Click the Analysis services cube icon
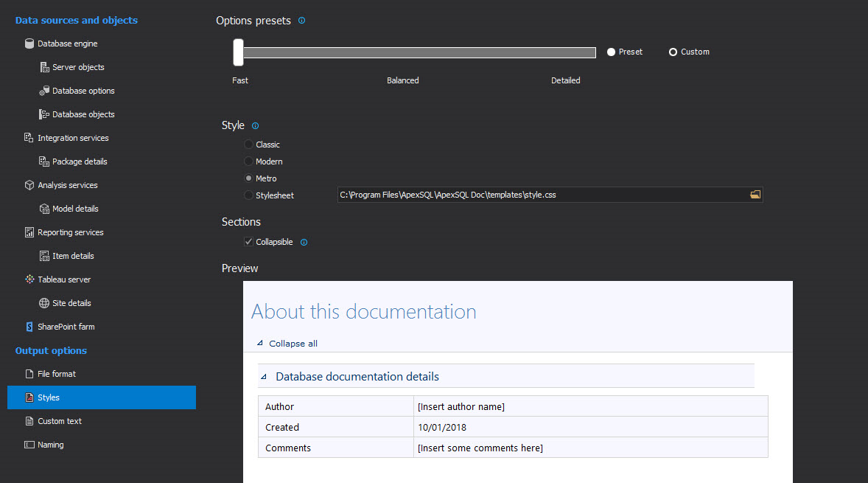 tap(29, 185)
